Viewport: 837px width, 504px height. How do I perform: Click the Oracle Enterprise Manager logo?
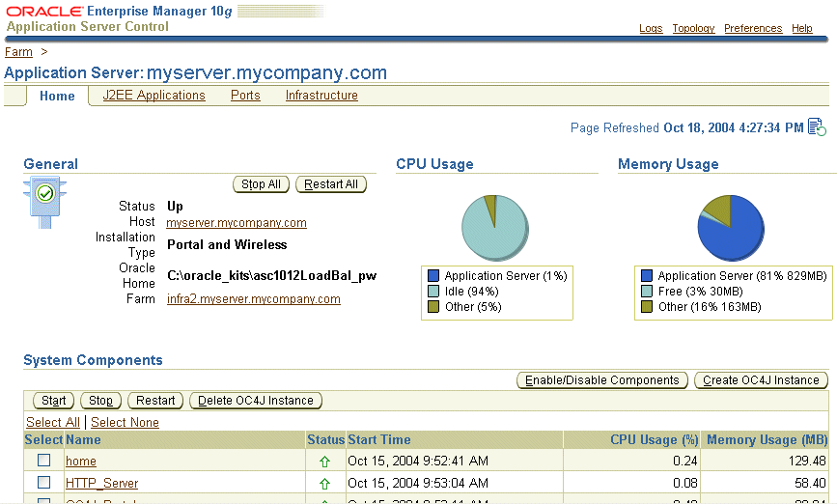click(119, 12)
